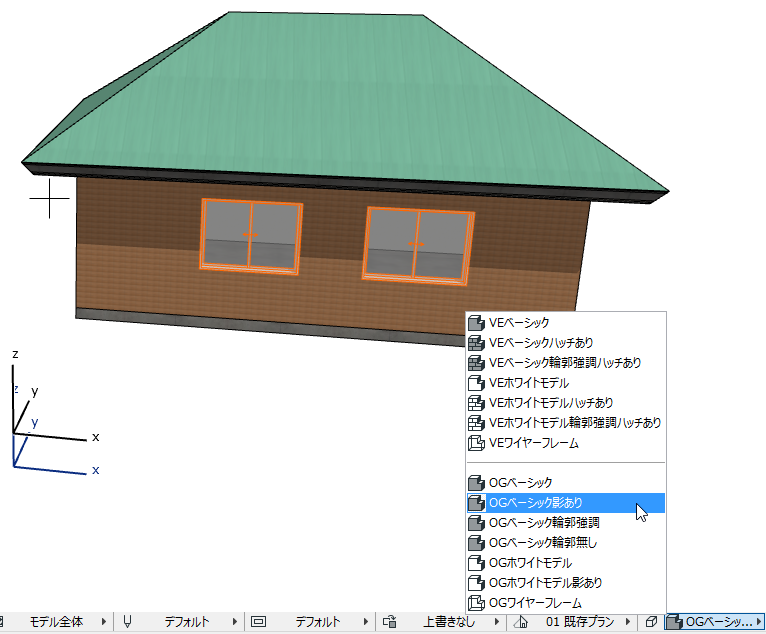Open the OGベーシッ... 3D style dropdown
The width and height of the screenshot is (766, 634).
pyautogui.click(x=715, y=622)
